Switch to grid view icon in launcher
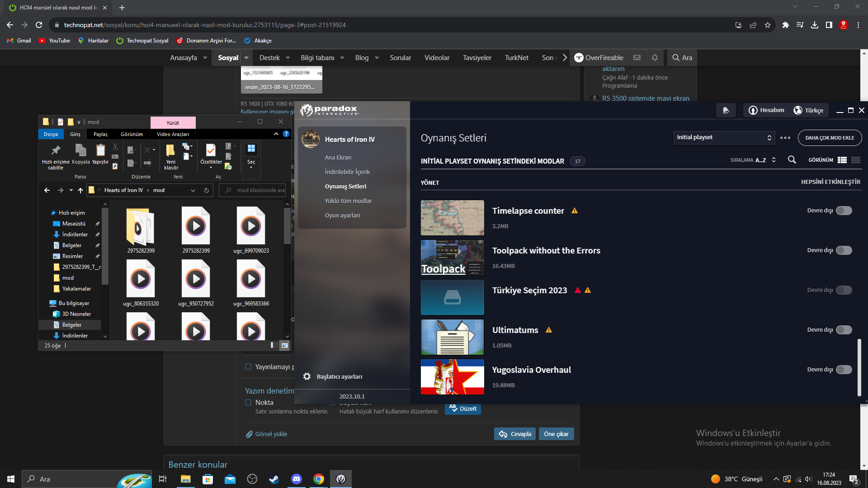This screenshot has width=868, height=488. point(842,160)
